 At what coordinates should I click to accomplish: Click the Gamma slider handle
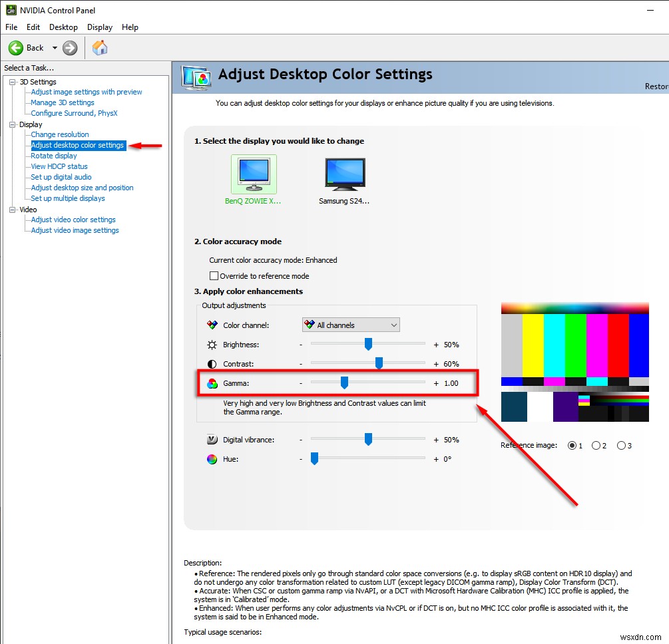tap(344, 383)
